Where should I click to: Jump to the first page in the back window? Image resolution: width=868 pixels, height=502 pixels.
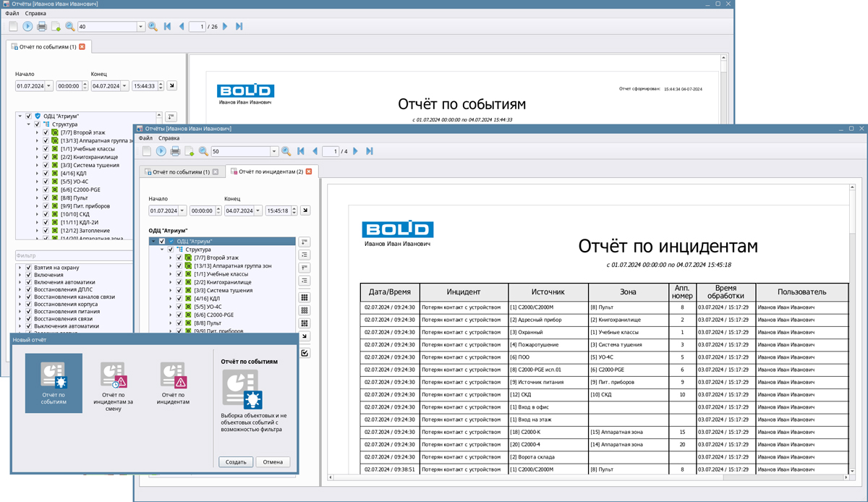click(x=167, y=27)
